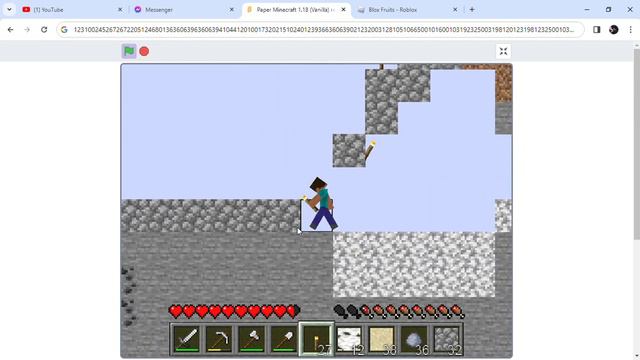This screenshot has height=360, width=640.
Task: Click the red hearts health bar
Action: 235,311
